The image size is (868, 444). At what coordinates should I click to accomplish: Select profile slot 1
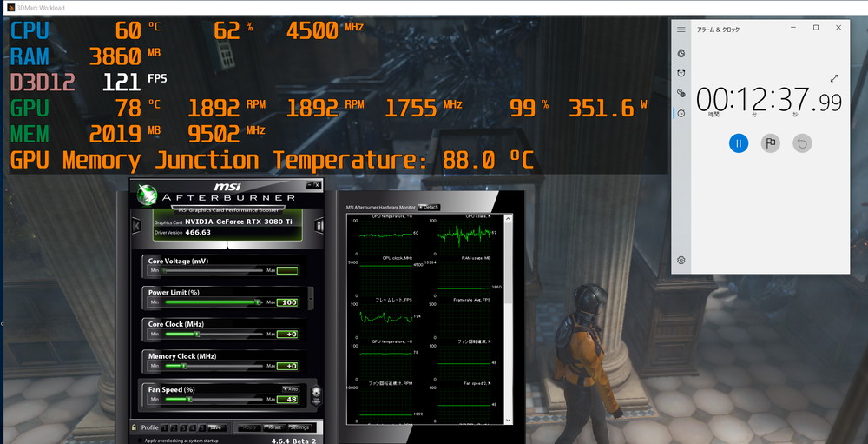164,427
